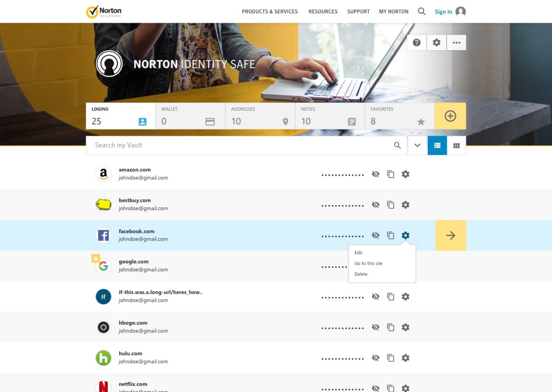Copy the hulu.com password
Viewport: 552px width, 392px height.
[391, 358]
